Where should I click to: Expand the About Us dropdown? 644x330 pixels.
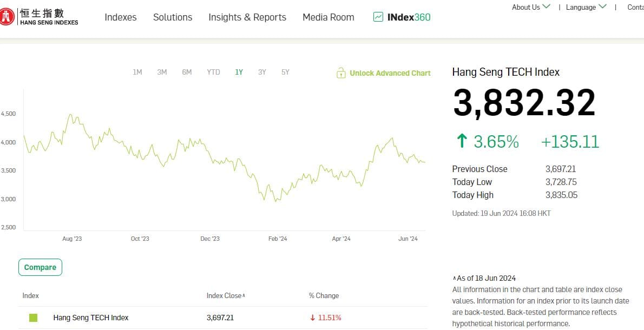[531, 7]
